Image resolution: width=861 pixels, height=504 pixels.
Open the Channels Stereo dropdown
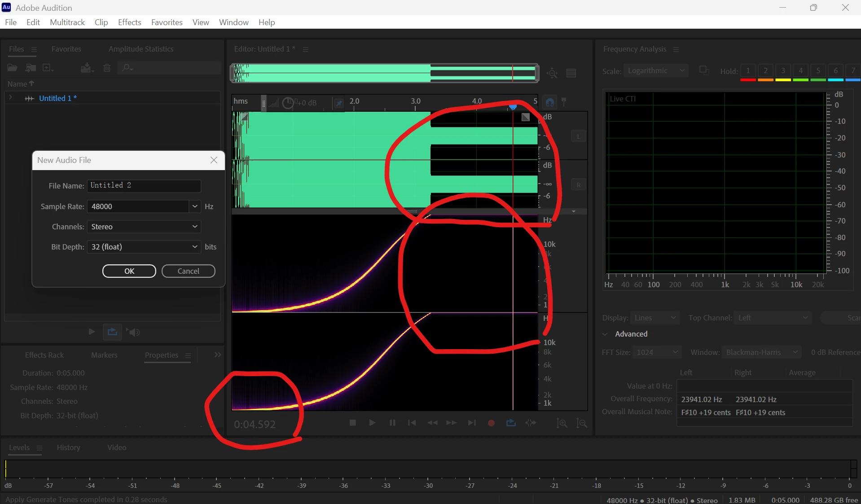click(144, 227)
